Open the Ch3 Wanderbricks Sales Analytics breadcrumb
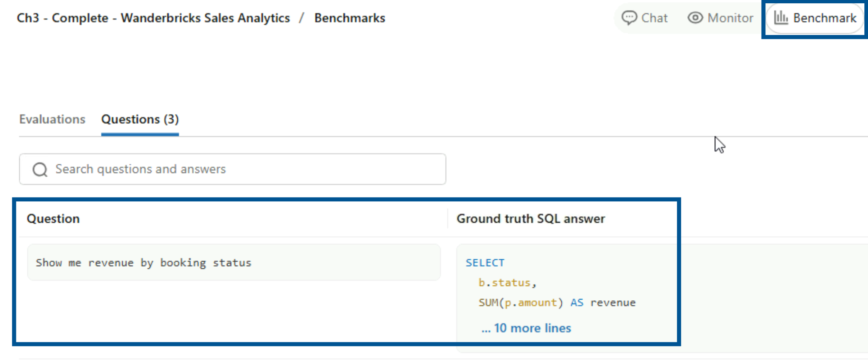This screenshot has width=868, height=364. tap(153, 18)
